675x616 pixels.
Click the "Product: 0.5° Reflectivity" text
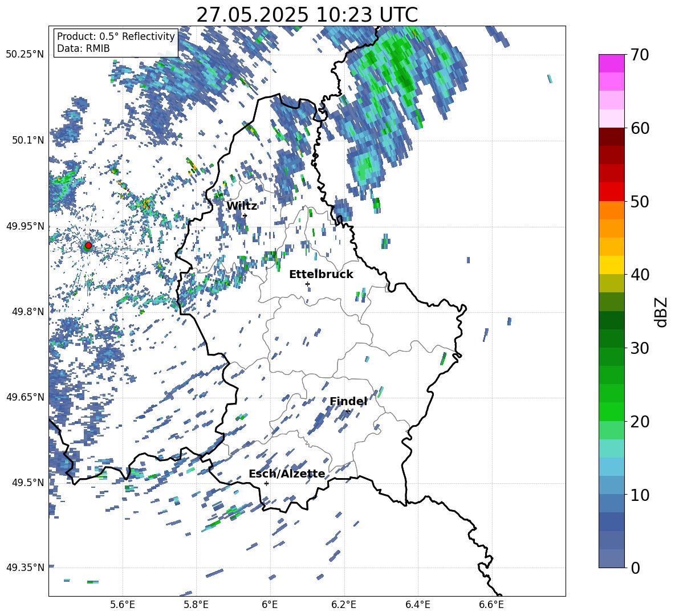tap(116, 36)
